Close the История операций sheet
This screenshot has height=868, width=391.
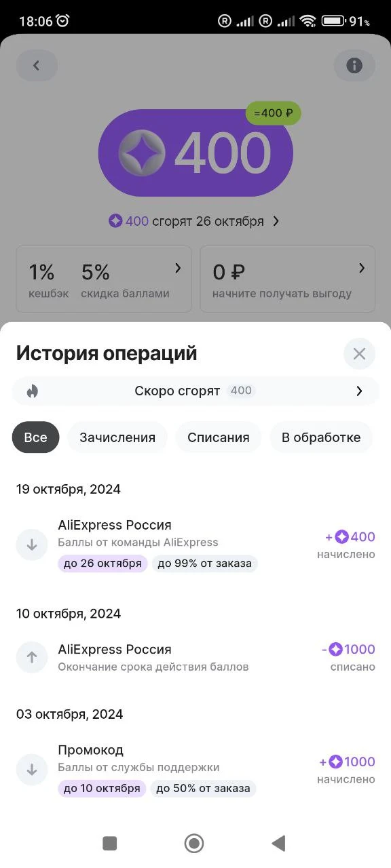[x=359, y=353]
